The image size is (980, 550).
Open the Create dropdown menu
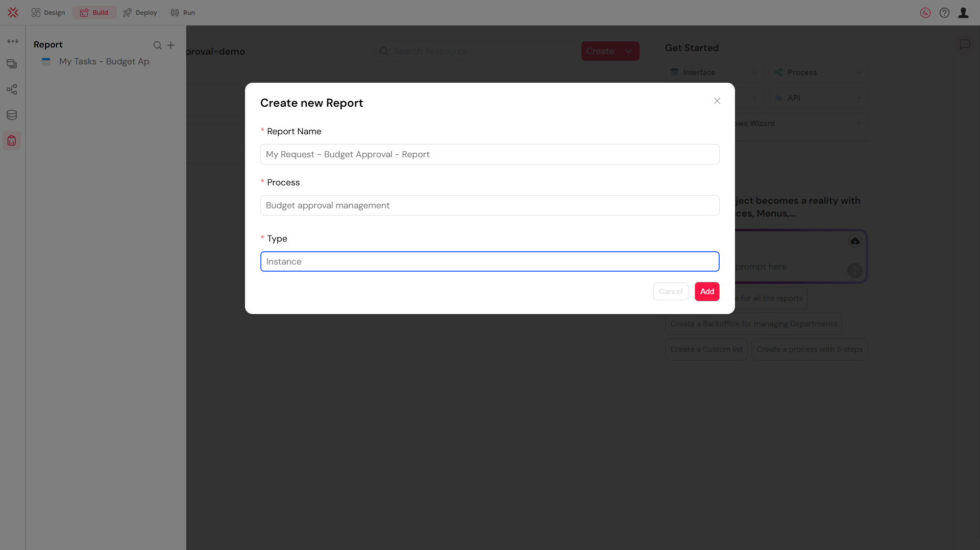coord(610,51)
